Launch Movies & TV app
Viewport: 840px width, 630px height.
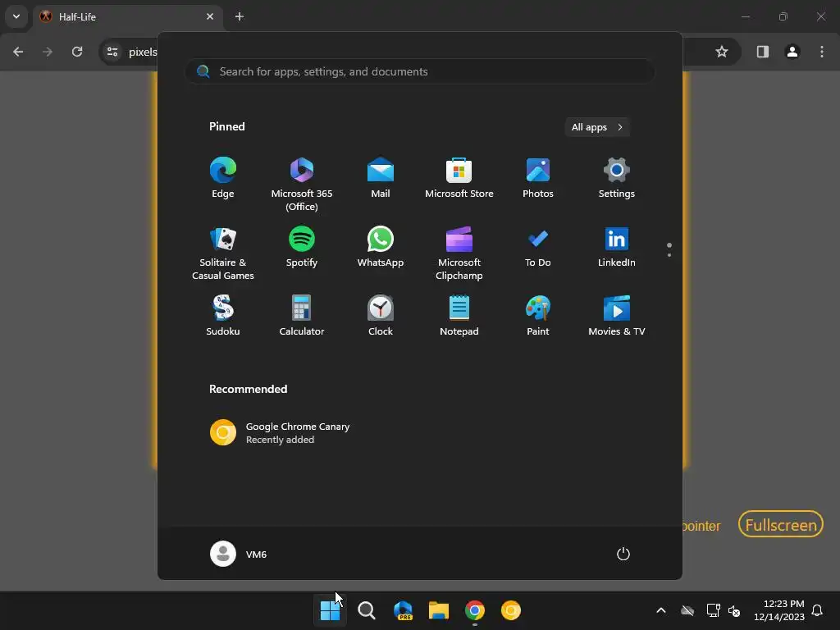(x=617, y=316)
